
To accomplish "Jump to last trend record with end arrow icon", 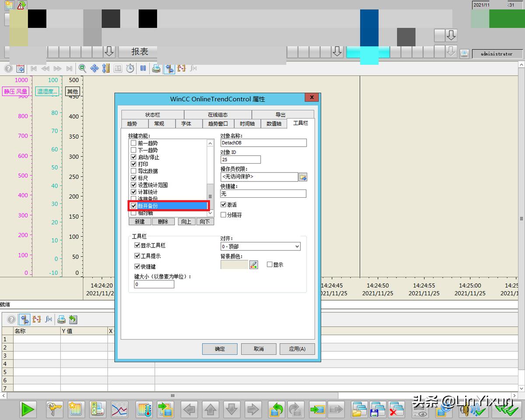I will click(70, 68).
